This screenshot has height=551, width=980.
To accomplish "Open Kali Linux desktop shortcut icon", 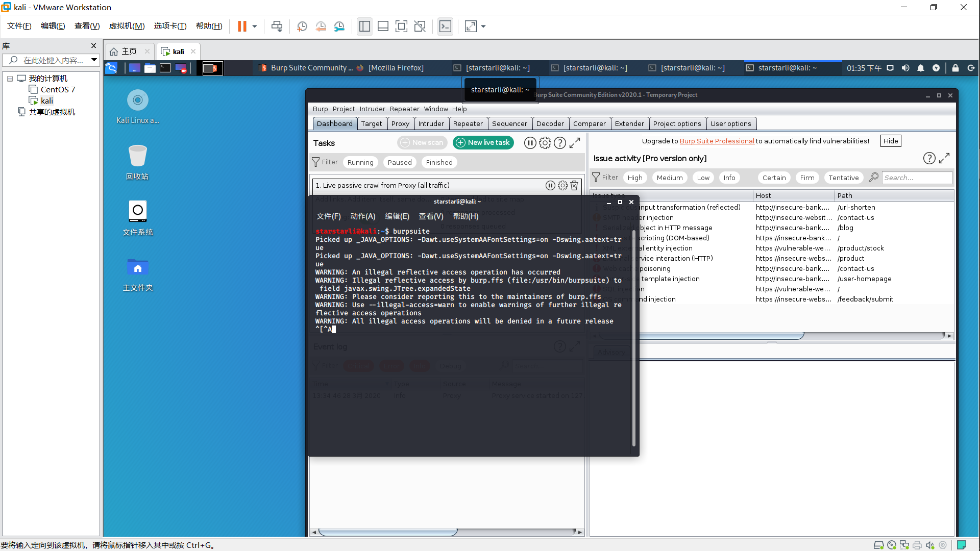I will pyautogui.click(x=137, y=107).
